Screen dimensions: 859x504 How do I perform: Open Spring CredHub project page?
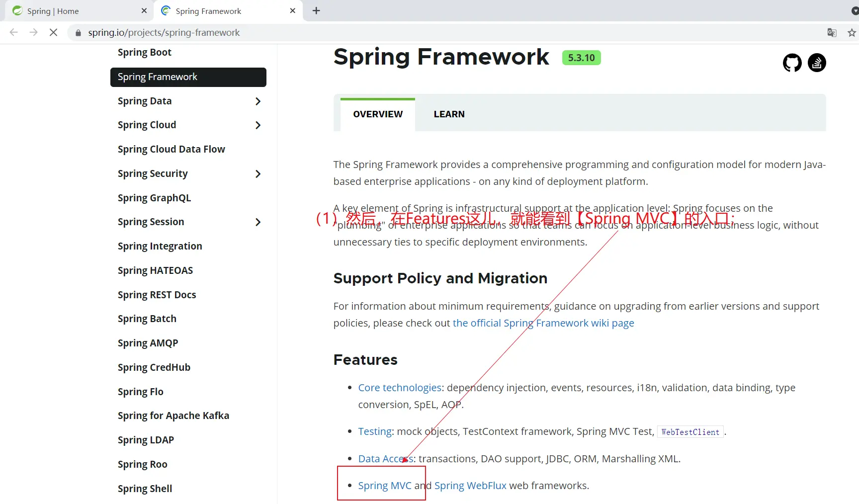point(154,367)
